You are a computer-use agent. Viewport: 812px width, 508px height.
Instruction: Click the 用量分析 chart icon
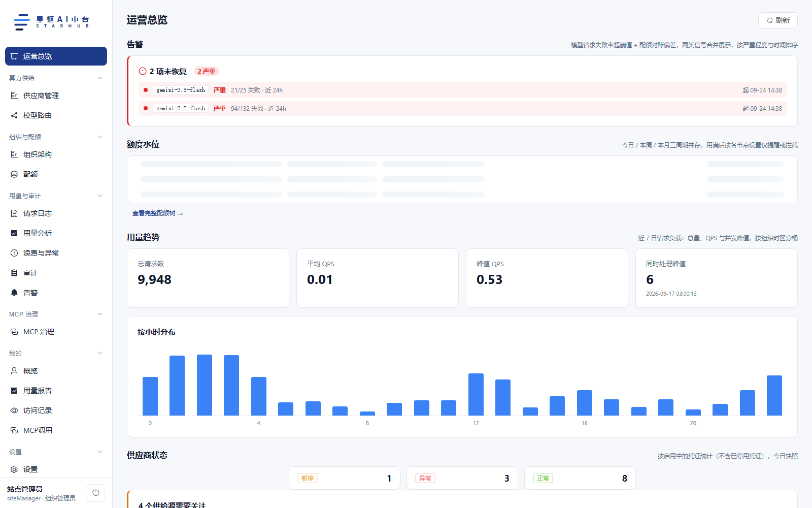(14, 233)
